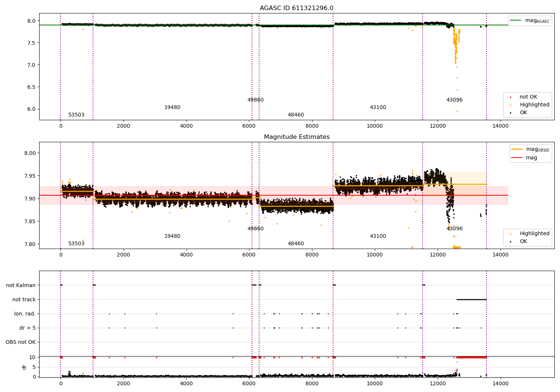The width and height of the screenshot is (560, 392).
Task: Click the red 'mag' legend entry
Action: (x=524, y=158)
